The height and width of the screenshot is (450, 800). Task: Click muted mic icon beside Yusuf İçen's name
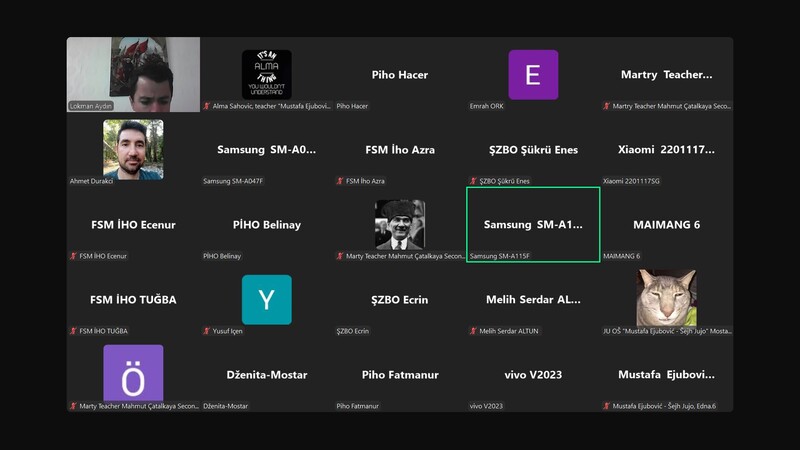click(207, 331)
